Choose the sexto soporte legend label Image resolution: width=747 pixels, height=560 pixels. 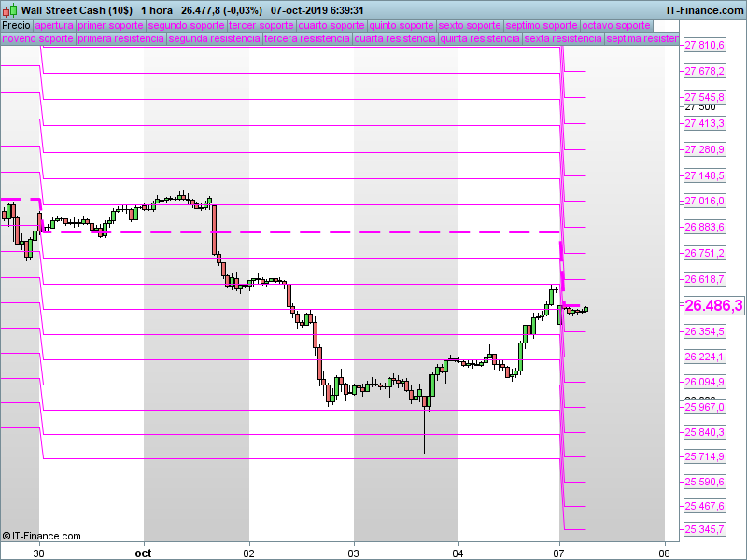point(470,25)
